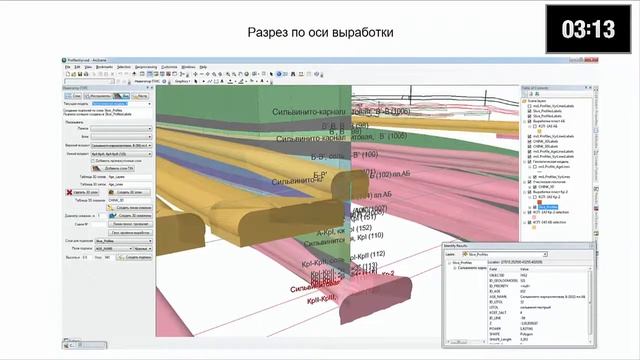
Task: Collapse Геологическая модель group in layer tree
Action: pos(524,162)
